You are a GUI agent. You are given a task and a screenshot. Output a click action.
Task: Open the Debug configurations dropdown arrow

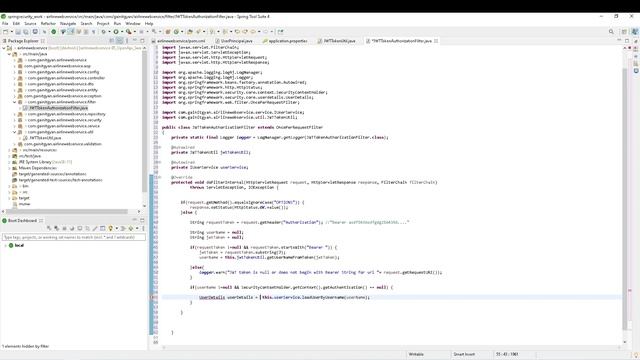[109, 32]
